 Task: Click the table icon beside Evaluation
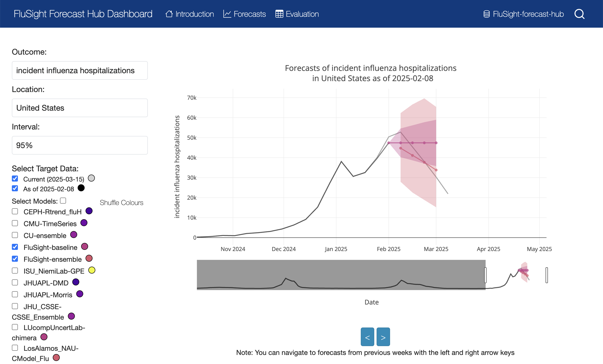[279, 14]
